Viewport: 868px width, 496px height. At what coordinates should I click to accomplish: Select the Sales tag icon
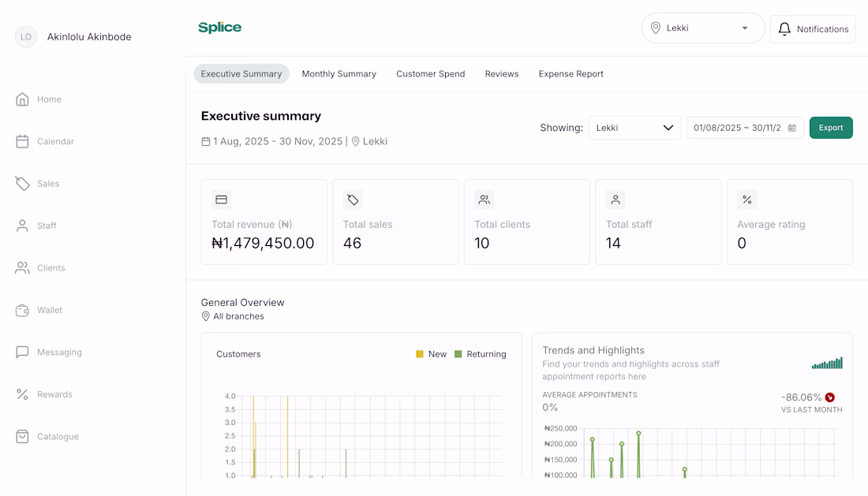point(22,184)
